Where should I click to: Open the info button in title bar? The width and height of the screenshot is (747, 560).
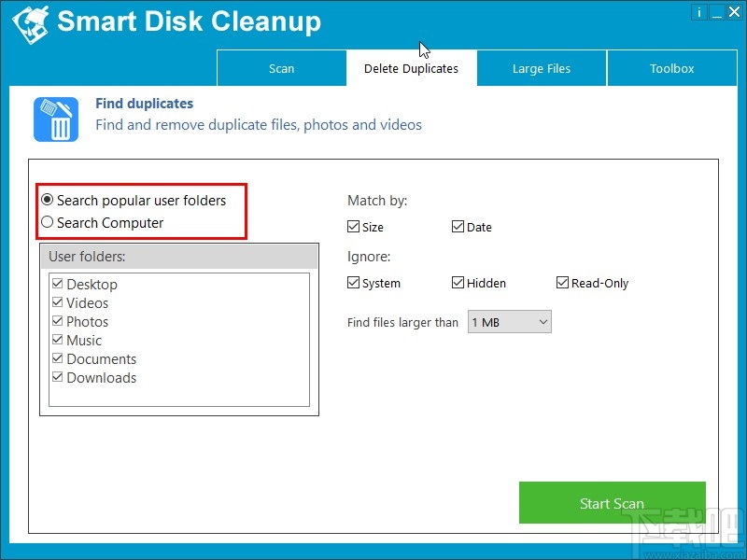[698, 12]
